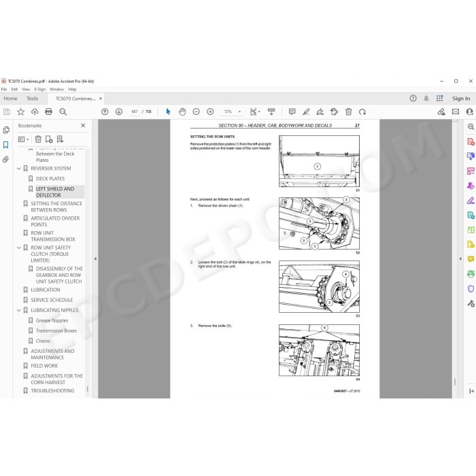
Task: Open the Window menu
Action: 56,89
